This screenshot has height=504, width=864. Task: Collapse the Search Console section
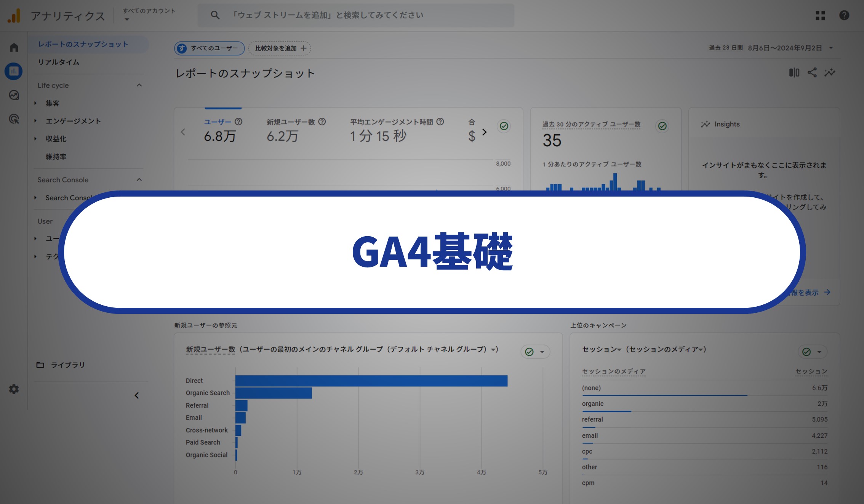click(139, 180)
